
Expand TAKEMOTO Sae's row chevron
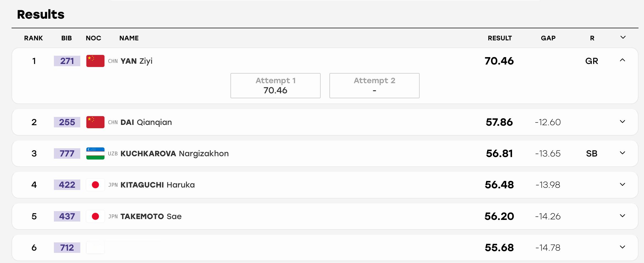[623, 216]
